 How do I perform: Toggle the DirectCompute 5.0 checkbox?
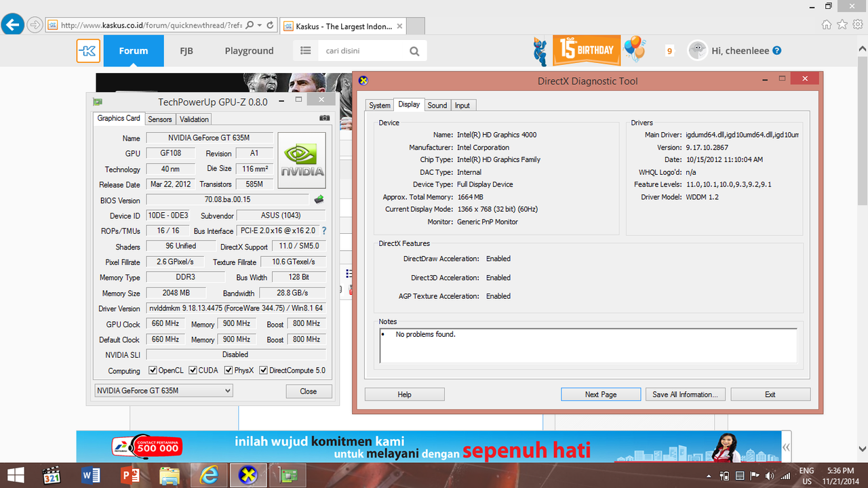[263, 371]
